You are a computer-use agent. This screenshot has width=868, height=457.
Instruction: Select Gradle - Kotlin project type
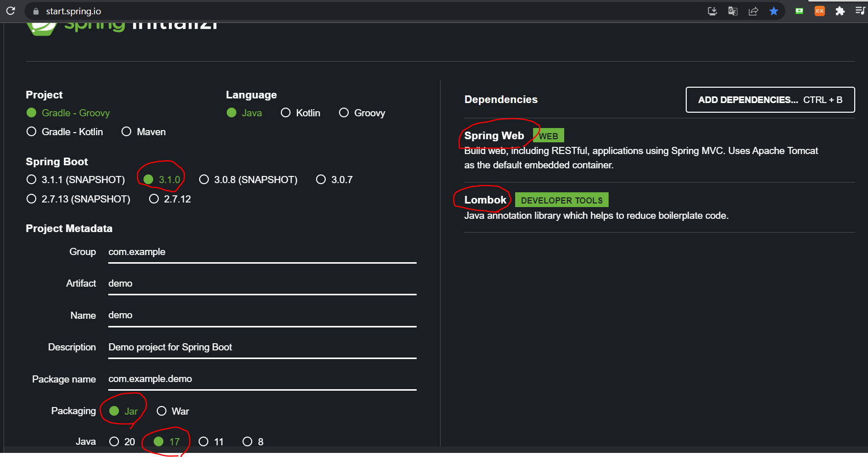[64, 132]
